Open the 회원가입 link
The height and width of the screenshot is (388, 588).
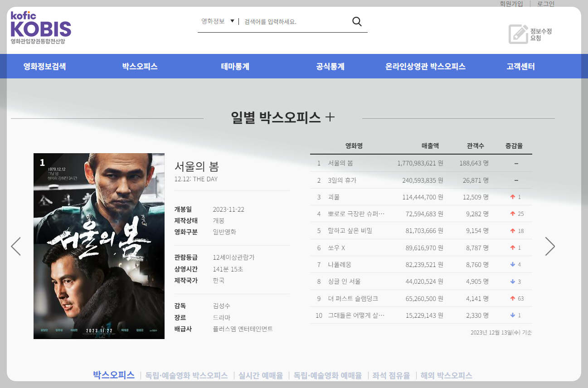511,4
